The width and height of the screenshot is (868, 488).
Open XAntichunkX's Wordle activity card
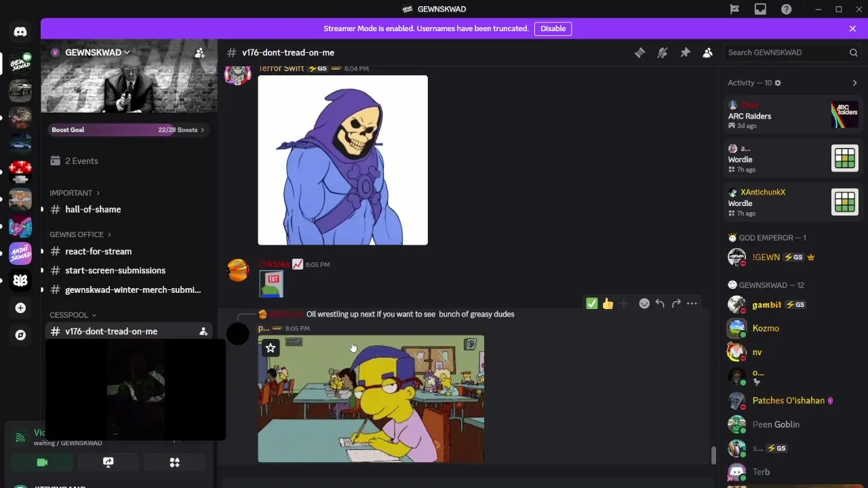click(793, 202)
